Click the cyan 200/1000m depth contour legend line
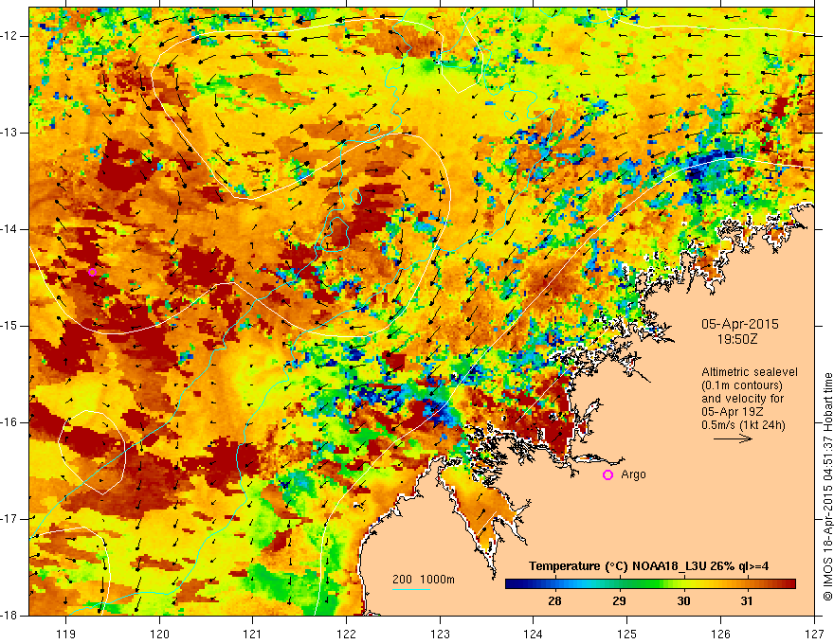Image resolution: width=834 pixels, height=644 pixels. (411, 589)
